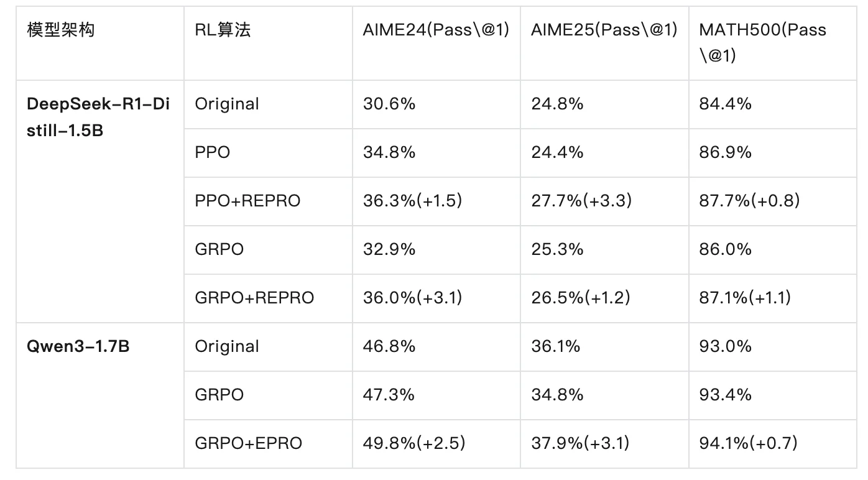
Task: Select the 46.8% AIME24 cell
Action: [389, 346]
